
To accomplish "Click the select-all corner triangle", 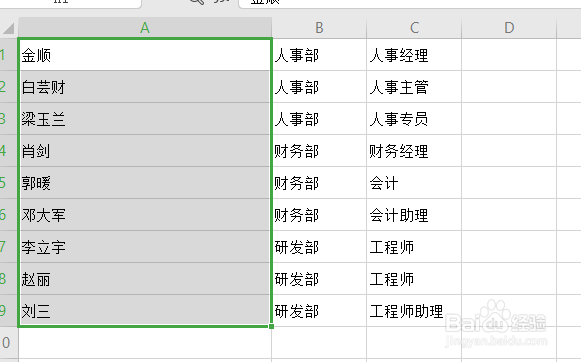I will click(x=9, y=28).
